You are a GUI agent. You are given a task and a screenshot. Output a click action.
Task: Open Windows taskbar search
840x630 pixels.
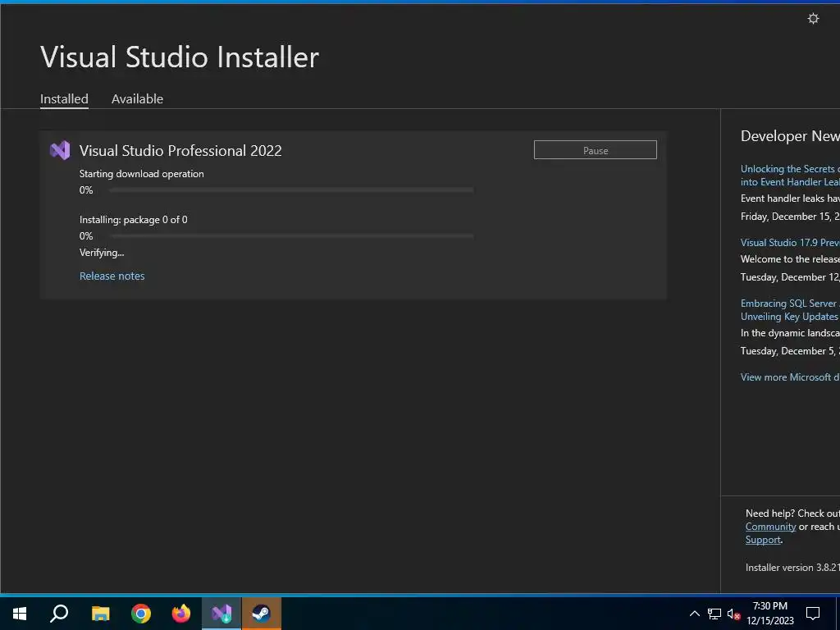pyautogui.click(x=59, y=614)
